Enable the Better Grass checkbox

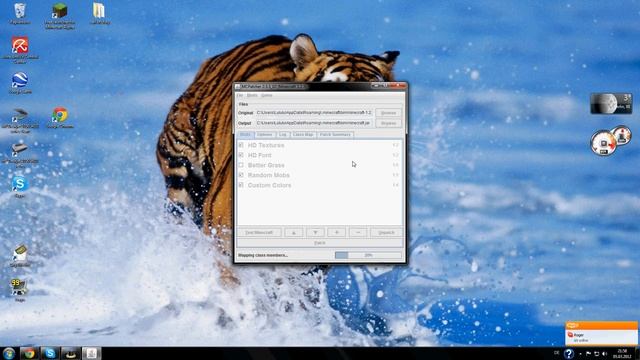point(241,165)
